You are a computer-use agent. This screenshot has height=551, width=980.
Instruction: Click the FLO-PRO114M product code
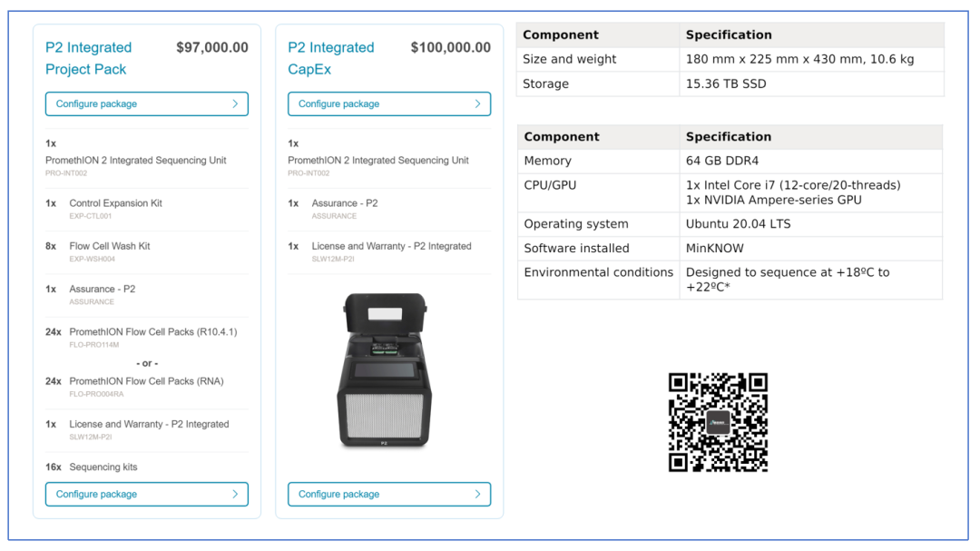94,345
